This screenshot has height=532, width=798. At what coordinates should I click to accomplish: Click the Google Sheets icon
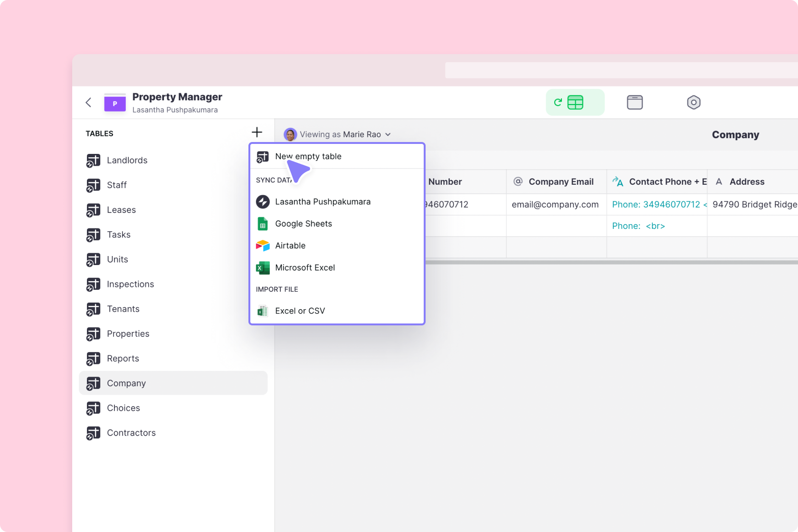click(x=263, y=224)
